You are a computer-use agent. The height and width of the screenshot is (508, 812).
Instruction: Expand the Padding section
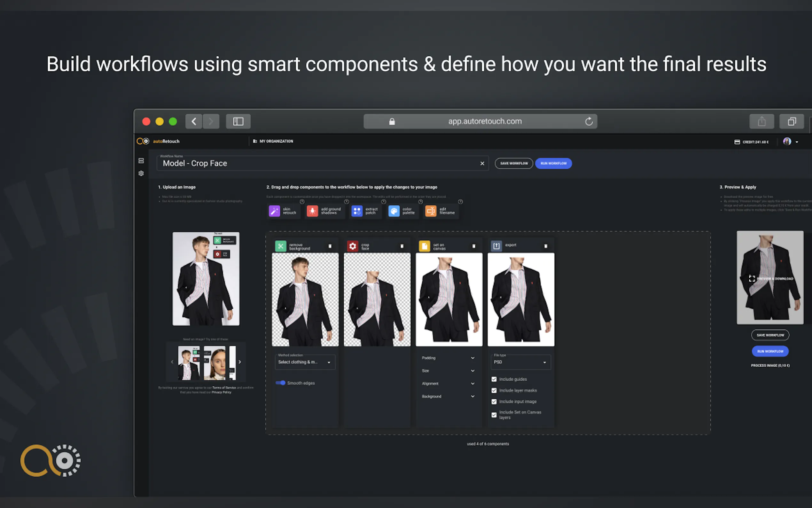click(x=448, y=358)
